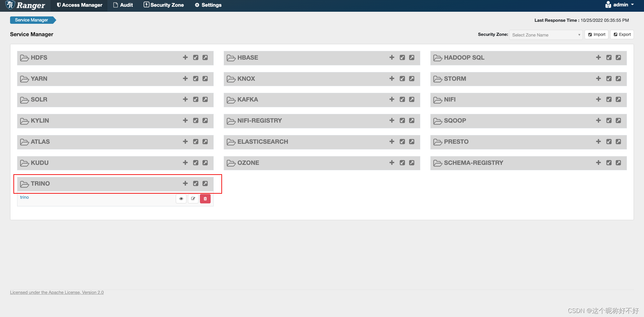Add a new KYLIN service
The height and width of the screenshot is (317, 644).
click(x=185, y=120)
